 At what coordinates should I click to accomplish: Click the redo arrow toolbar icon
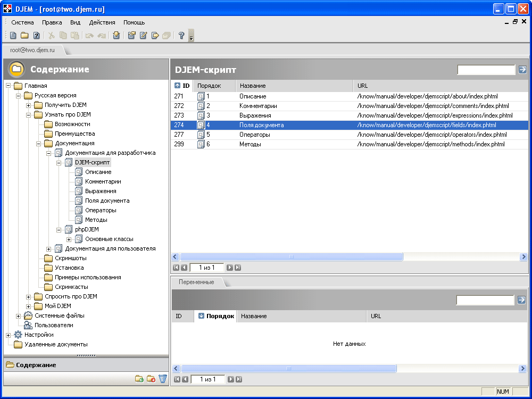click(102, 35)
